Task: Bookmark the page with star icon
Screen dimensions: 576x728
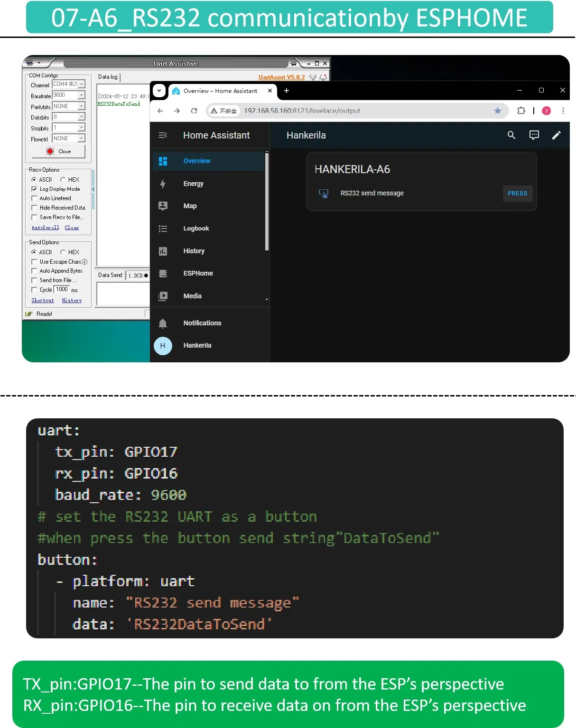Action: point(497,111)
